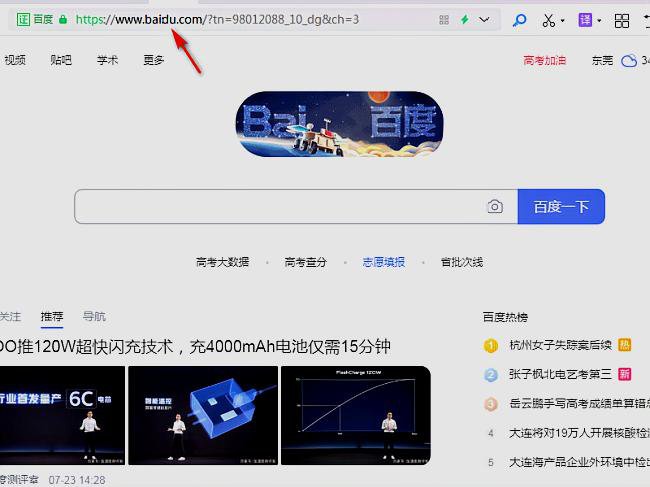Select the scissors screenshot tool icon
This screenshot has width=650, height=487.
pos(548,20)
